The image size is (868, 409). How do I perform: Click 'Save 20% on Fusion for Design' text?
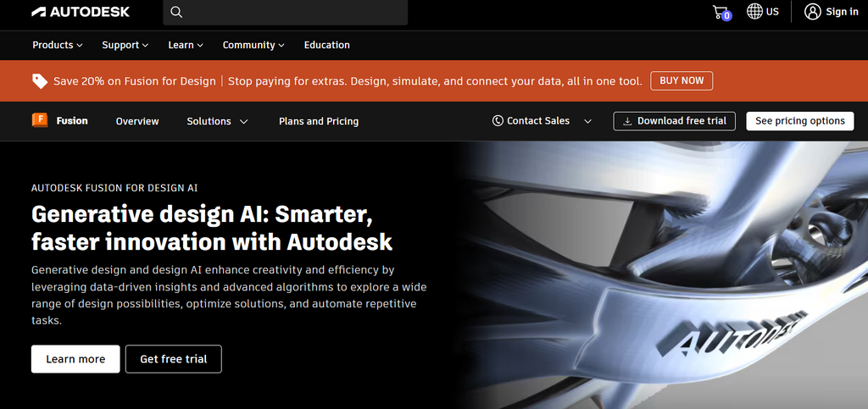tap(135, 81)
